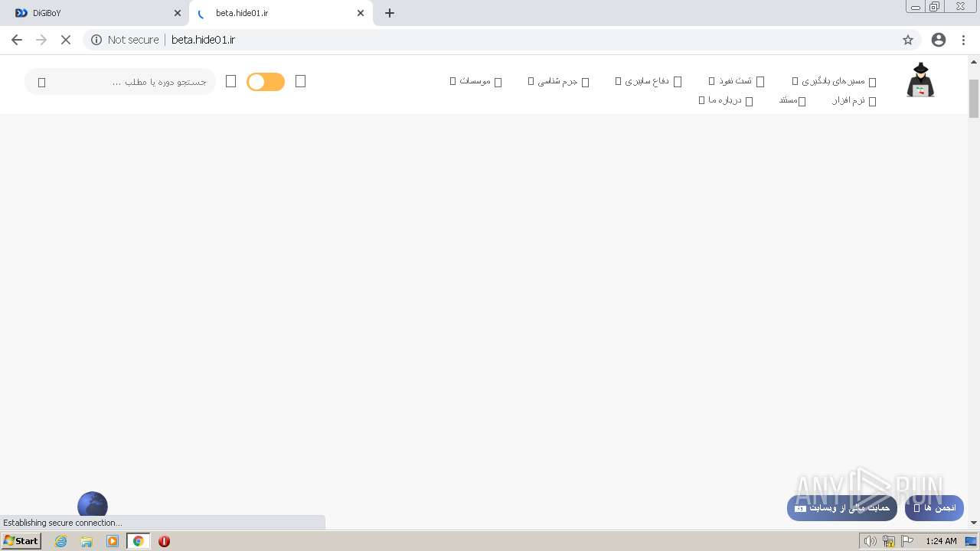The width and height of the screenshot is (980, 551).
Task: Click the show desktop icon beside the clock
Action: pyautogui.click(x=971, y=541)
